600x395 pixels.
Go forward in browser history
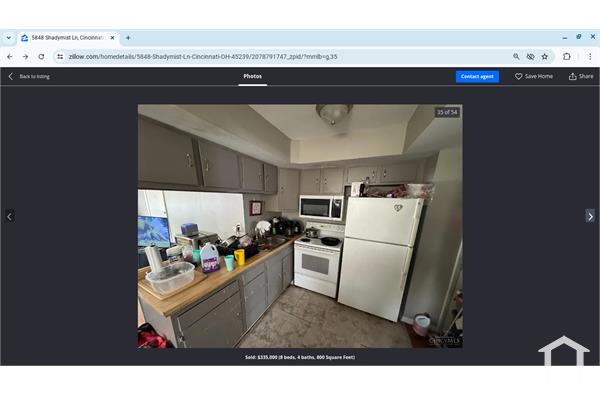click(x=25, y=57)
